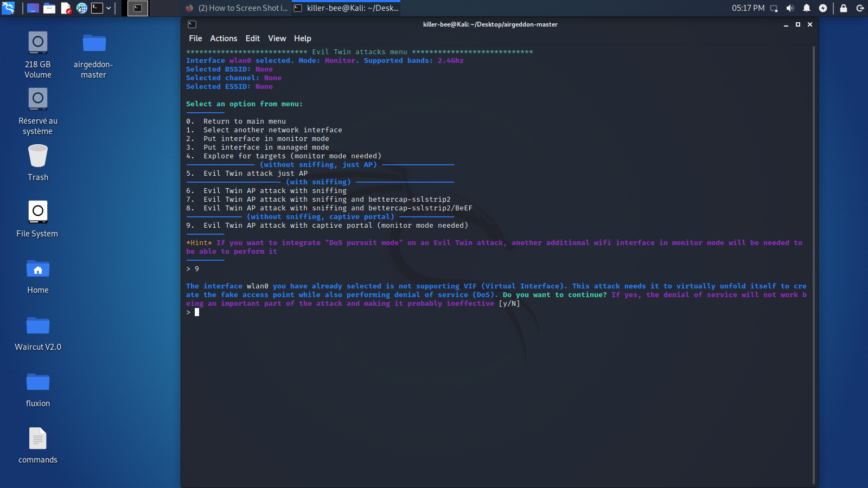Image resolution: width=868 pixels, height=488 pixels.
Task: Close the terminal window
Action: point(810,24)
